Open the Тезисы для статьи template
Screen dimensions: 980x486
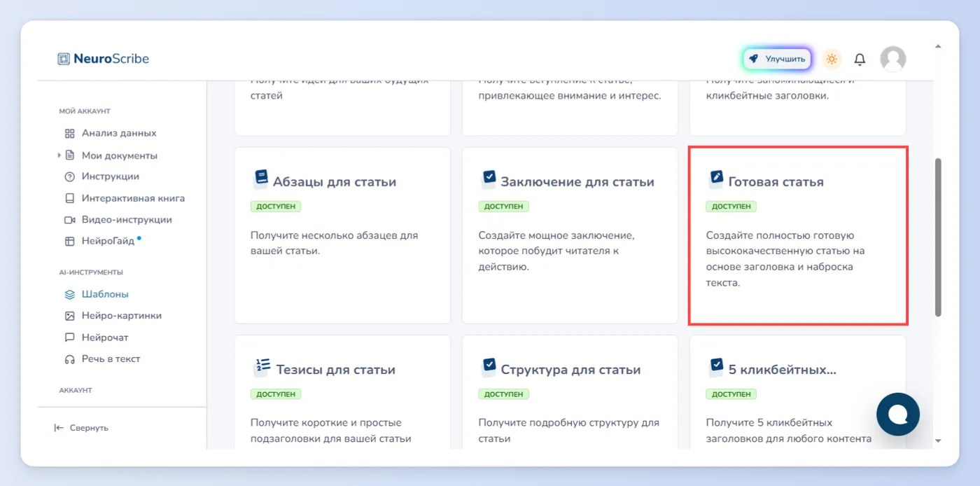342,392
